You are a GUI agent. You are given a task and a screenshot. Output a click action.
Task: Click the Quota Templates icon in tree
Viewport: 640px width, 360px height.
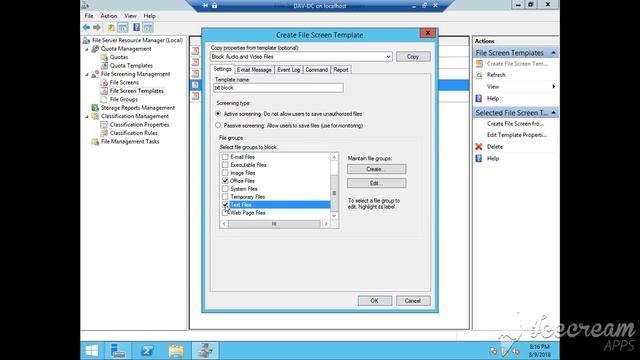(104, 66)
